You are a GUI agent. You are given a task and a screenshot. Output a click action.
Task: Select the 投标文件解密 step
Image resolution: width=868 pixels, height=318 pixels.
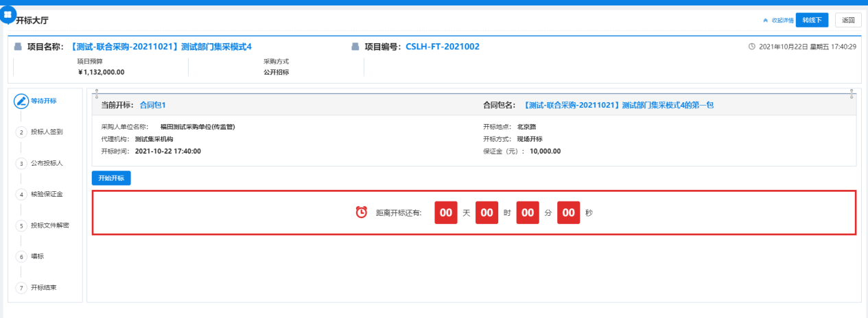49,225
